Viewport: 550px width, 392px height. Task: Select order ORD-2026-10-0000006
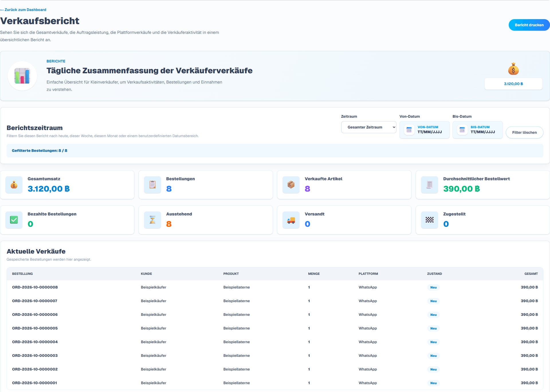[x=35, y=314]
